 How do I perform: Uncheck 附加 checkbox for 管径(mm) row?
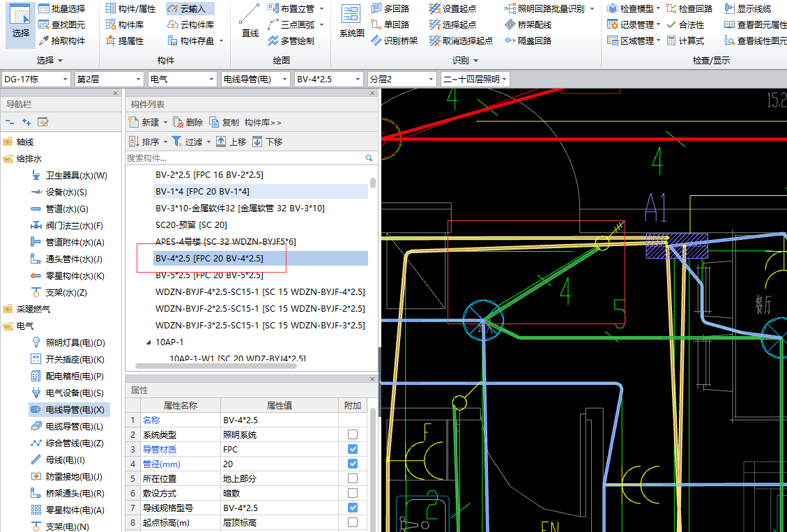352,464
